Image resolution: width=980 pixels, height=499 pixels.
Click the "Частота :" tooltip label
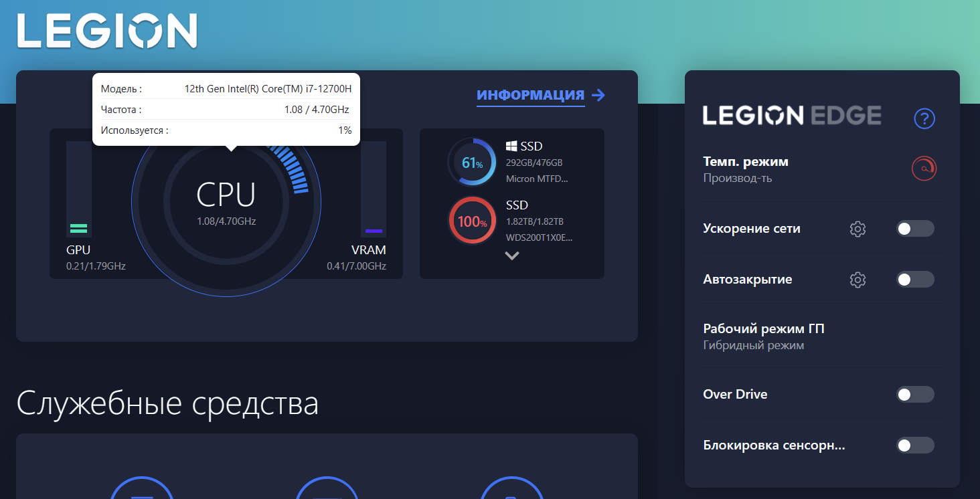tap(121, 110)
